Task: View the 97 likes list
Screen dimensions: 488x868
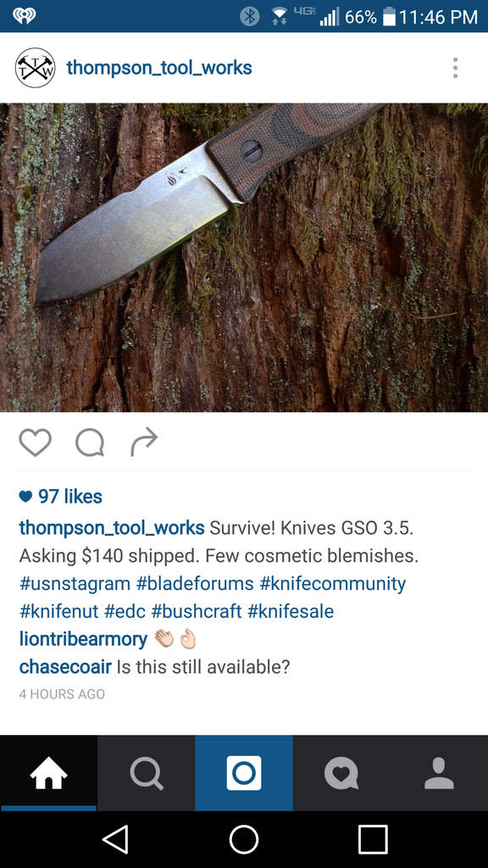Action: pos(61,497)
